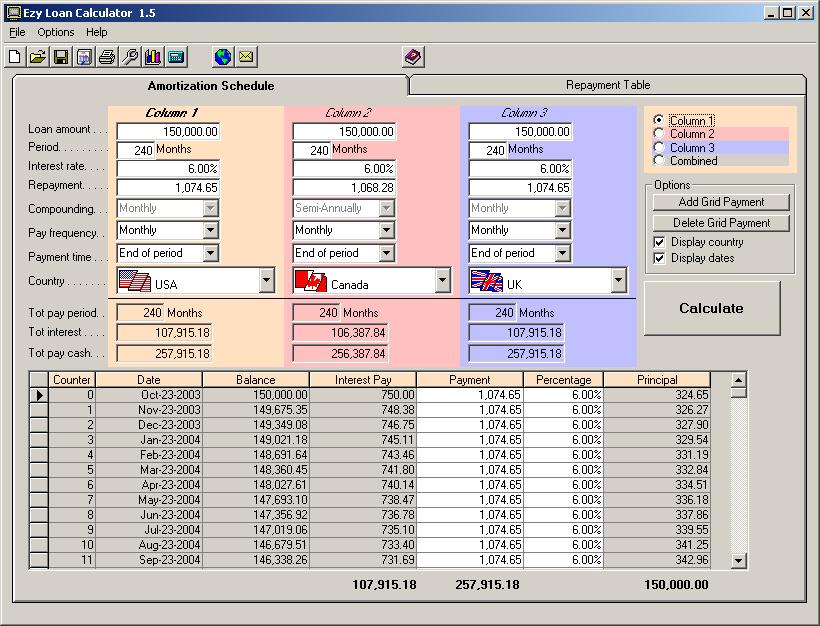Viewport: 820px width, 626px height.
Task: Click the USA flag in Country box
Action: [x=134, y=281]
